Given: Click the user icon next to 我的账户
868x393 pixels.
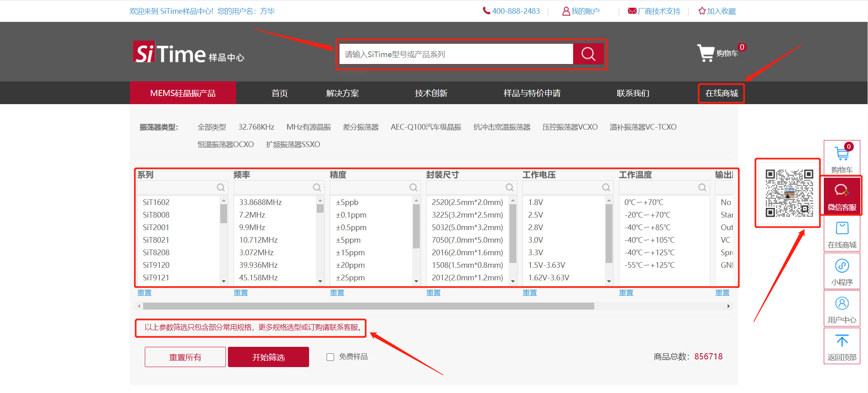Looking at the screenshot, I should point(566,11).
